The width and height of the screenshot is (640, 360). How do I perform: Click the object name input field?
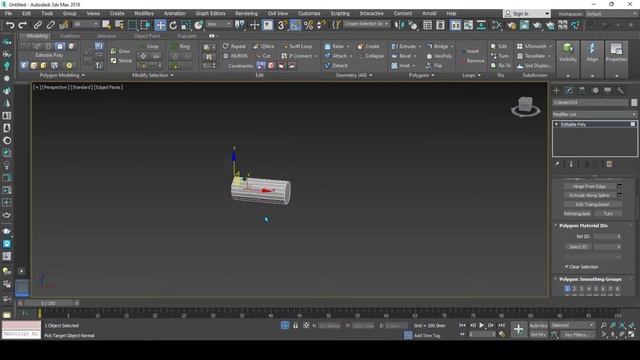(591, 102)
